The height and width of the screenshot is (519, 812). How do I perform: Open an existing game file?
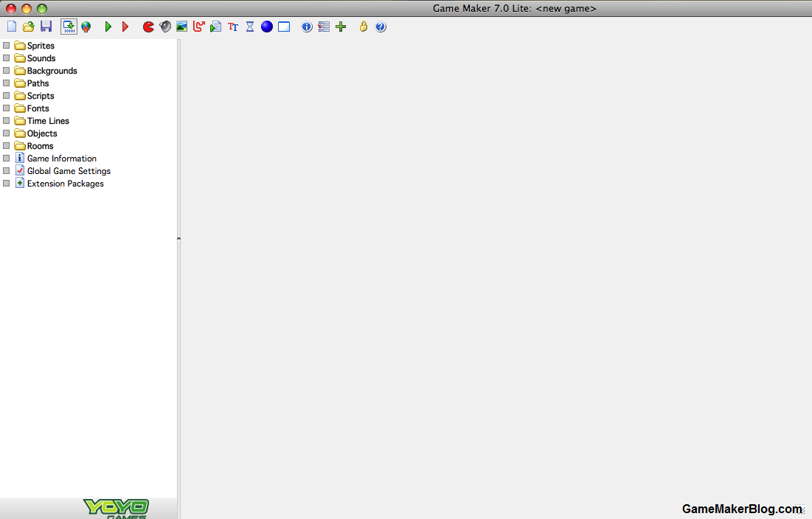29,27
